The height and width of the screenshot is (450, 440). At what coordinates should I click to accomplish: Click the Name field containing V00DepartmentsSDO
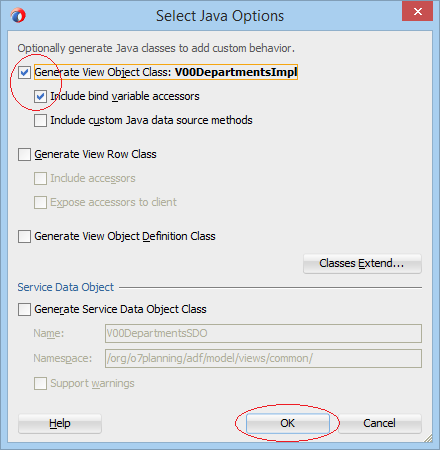(263, 333)
